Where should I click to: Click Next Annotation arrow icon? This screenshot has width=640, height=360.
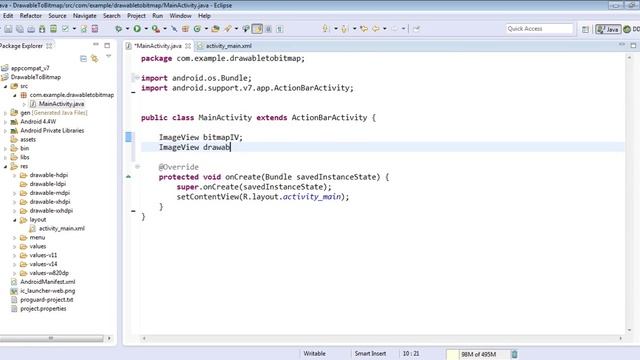tap(326, 29)
